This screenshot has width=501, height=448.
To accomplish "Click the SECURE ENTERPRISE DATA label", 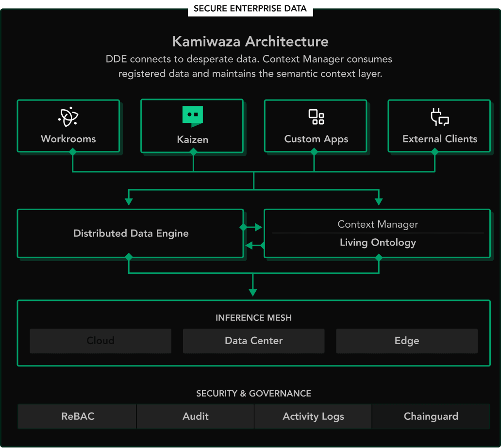I will tap(250, 8).
